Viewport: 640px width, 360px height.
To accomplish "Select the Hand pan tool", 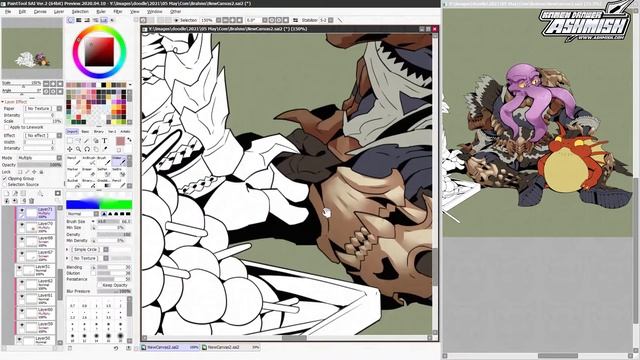I will [96, 149].
